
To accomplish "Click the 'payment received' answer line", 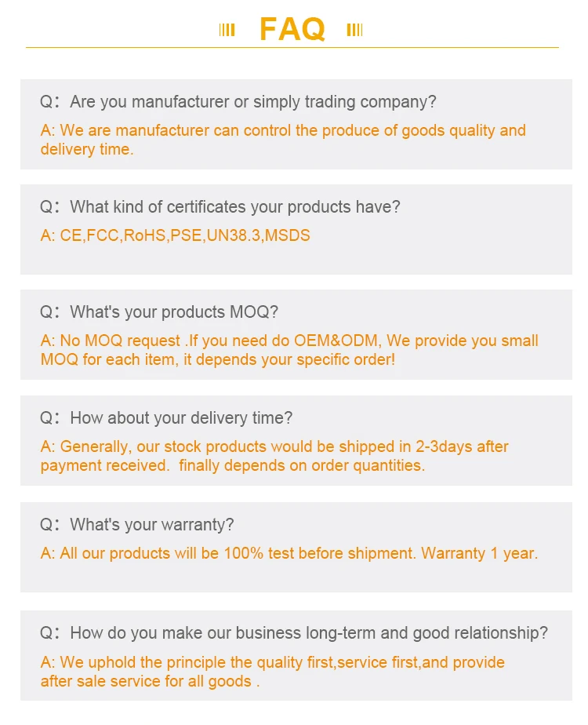I will (232, 465).
